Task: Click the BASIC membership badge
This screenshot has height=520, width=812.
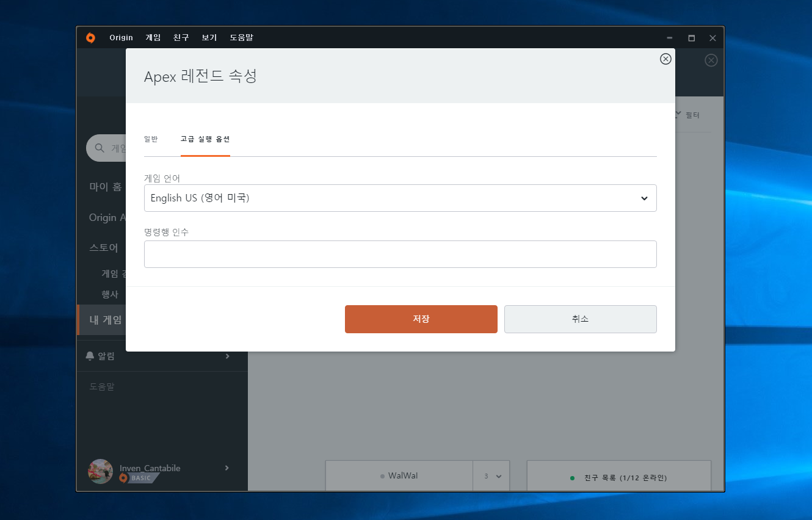Action: click(x=140, y=478)
